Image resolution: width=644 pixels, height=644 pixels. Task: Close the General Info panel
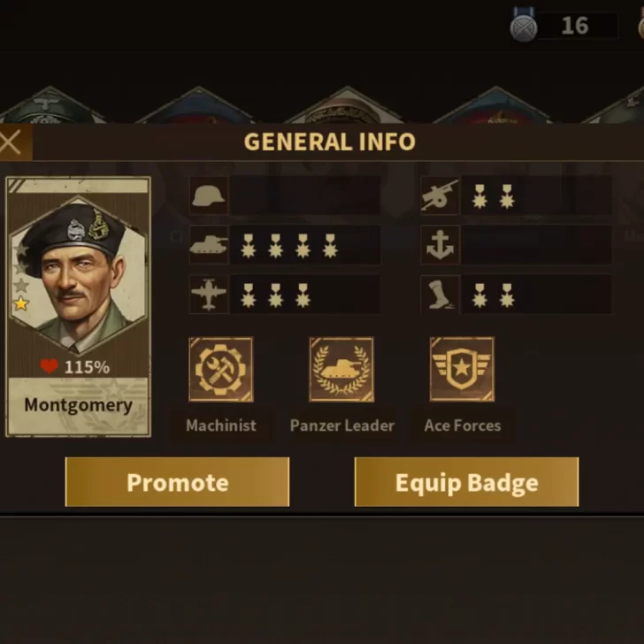coord(12,142)
